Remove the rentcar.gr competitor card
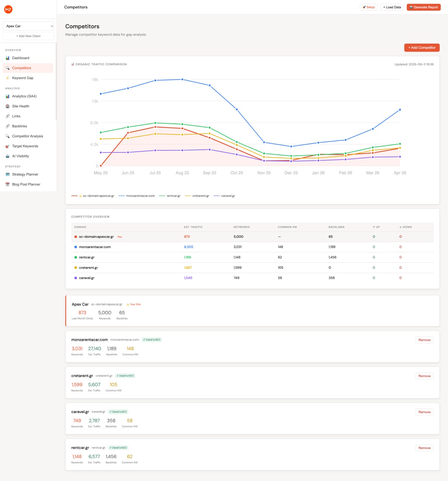 click(x=424, y=448)
